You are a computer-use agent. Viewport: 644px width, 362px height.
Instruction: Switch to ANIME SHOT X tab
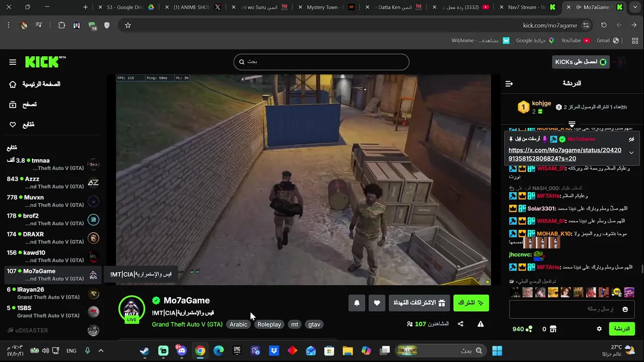click(x=193, y=7)
